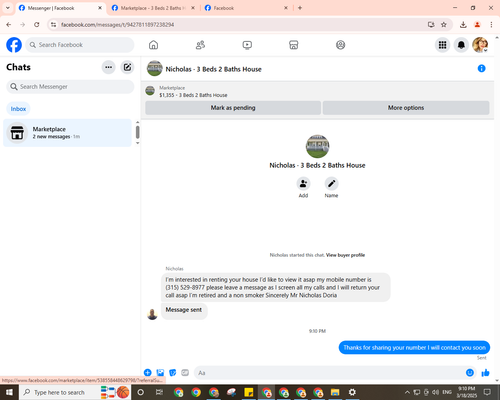Open Sticky Notes on taskbar
The width and height of the screenshot is (500, 400).
pos(249,392)
